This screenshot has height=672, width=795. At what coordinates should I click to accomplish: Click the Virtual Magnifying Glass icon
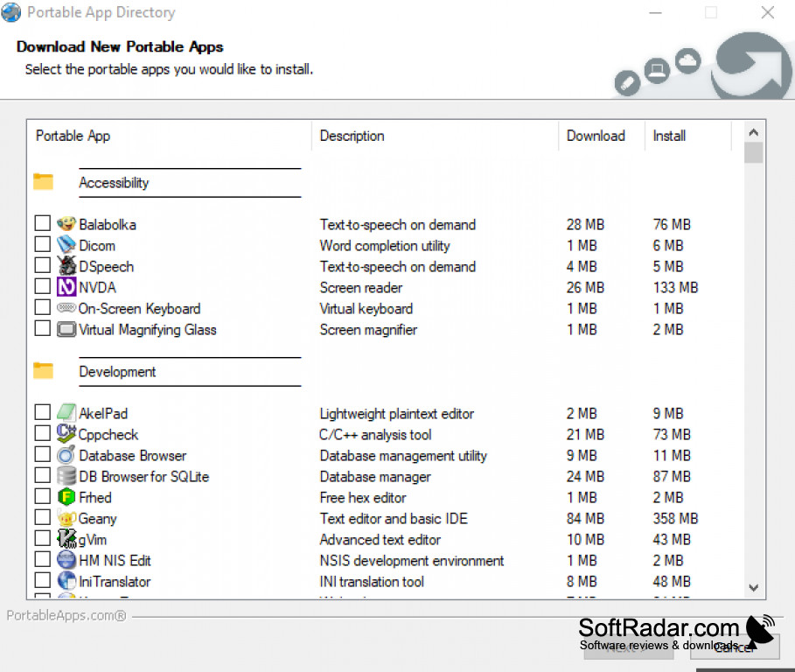[66, 329]
